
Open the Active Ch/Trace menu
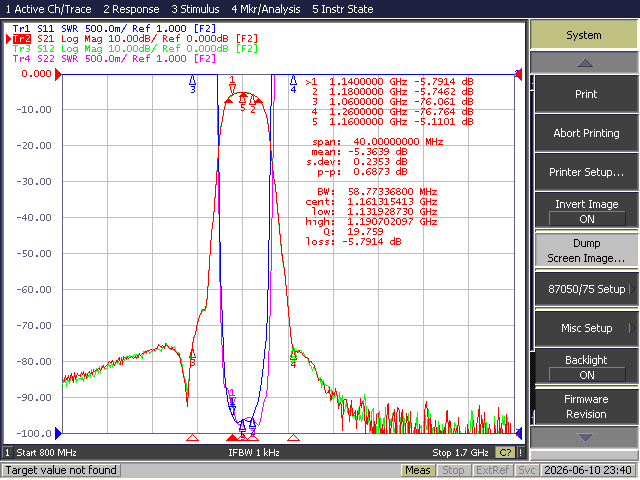click(x=48, y=9)
